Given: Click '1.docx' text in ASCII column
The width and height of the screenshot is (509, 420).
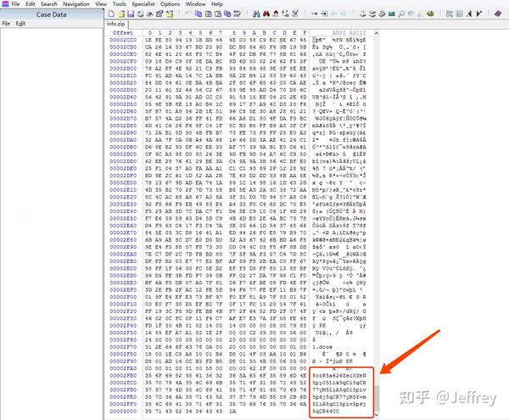Looking at the screenshot, I should click(x=322, y=347).
